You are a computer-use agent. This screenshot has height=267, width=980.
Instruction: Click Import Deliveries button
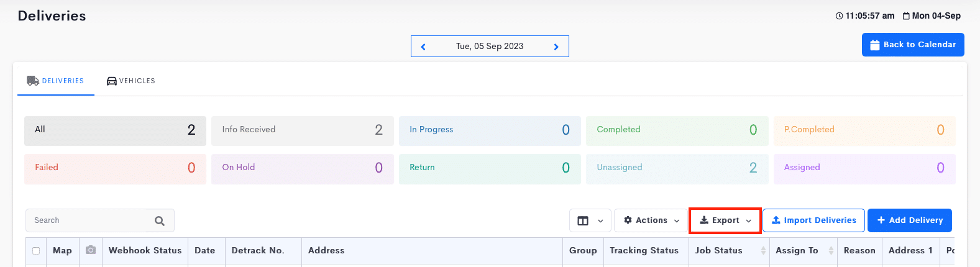[x=813, y=220]
